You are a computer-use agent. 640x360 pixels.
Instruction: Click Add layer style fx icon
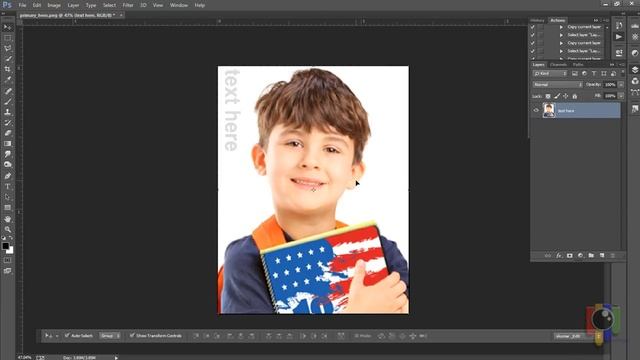click(x=559, y=256)
